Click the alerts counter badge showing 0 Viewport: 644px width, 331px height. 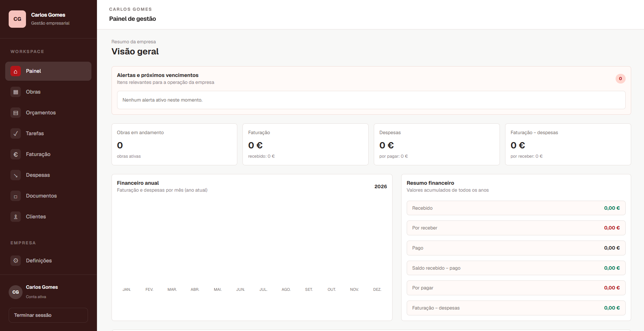click(620, 79)
